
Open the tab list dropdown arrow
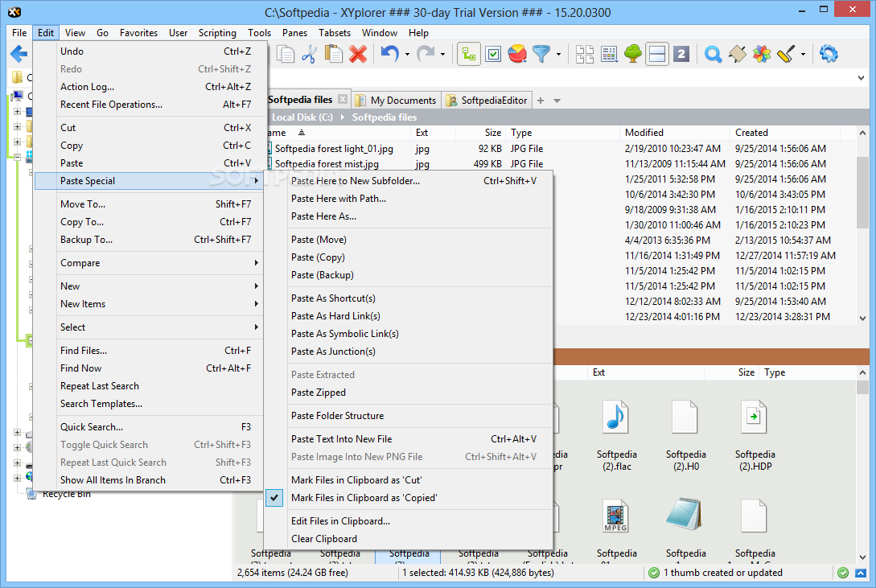(557, 101)
